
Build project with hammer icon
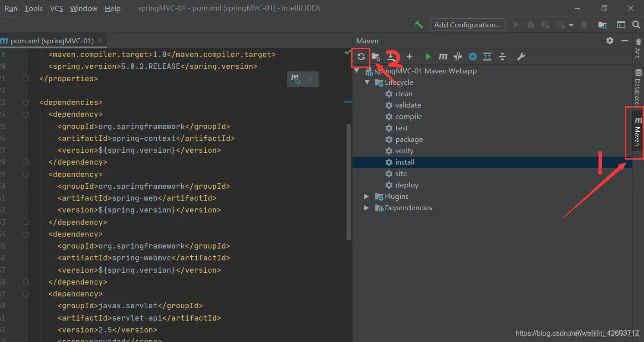[419, 25]
